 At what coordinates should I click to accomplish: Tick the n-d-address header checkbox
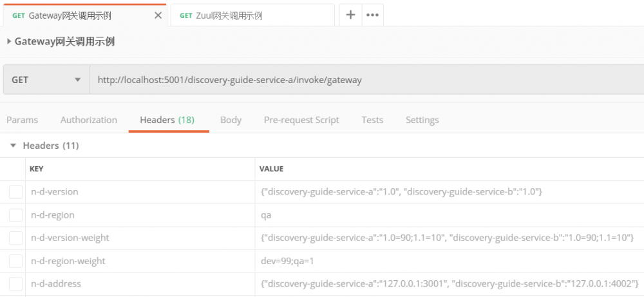point(15,284)
